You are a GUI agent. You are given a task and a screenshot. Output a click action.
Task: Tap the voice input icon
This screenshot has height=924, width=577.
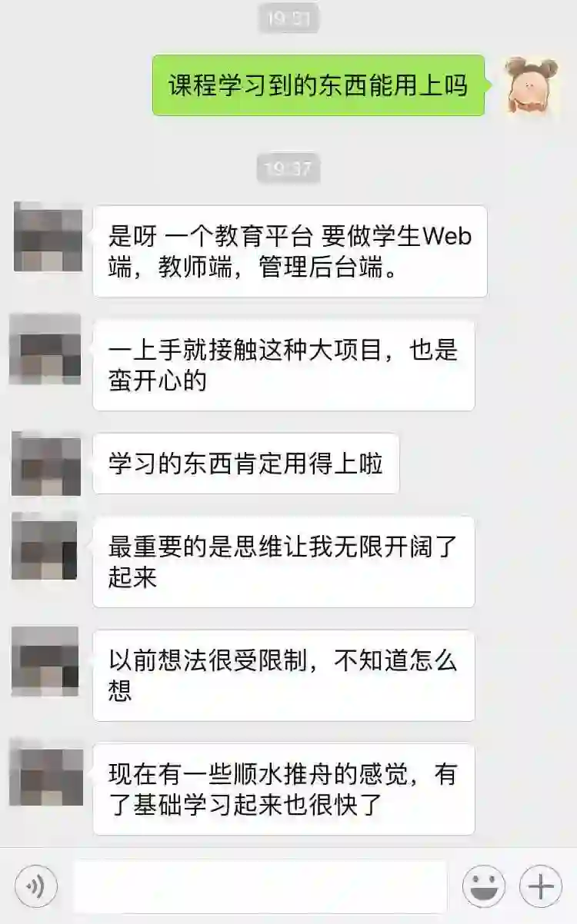coord(35,886)
